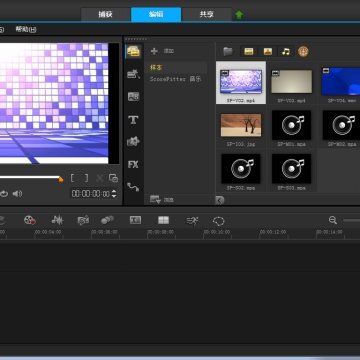Open the Title library T icon

(133, 120)
